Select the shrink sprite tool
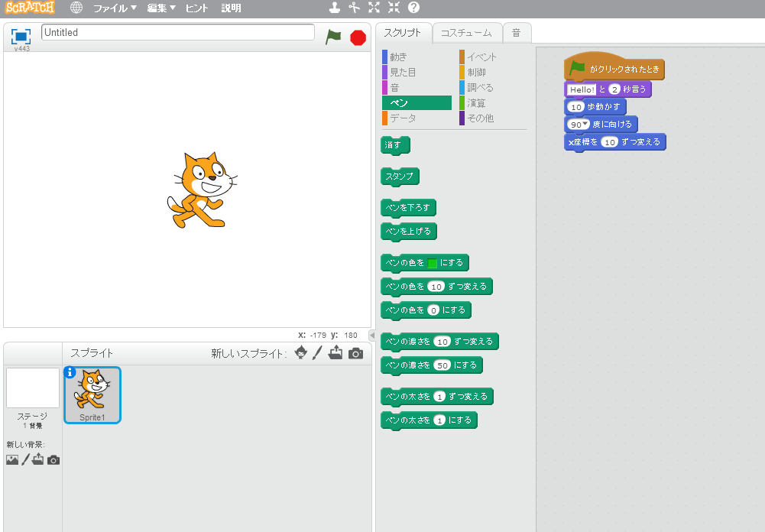This screenshot has height=532, width=765. (393, 8)
